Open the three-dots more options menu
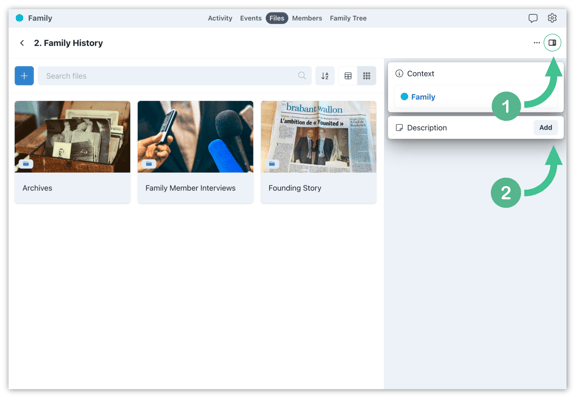Viewport: 580px width, 401px height. [x=537, y=43]
